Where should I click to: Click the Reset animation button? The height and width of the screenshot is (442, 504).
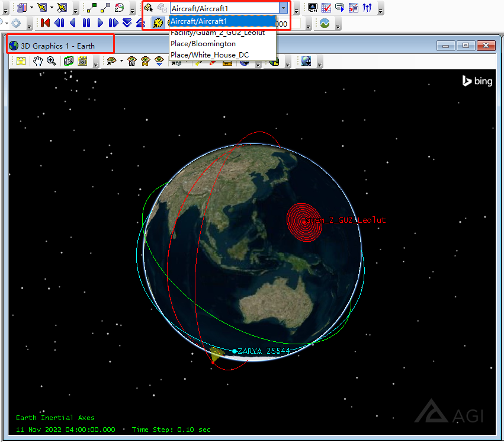(45, 23)
